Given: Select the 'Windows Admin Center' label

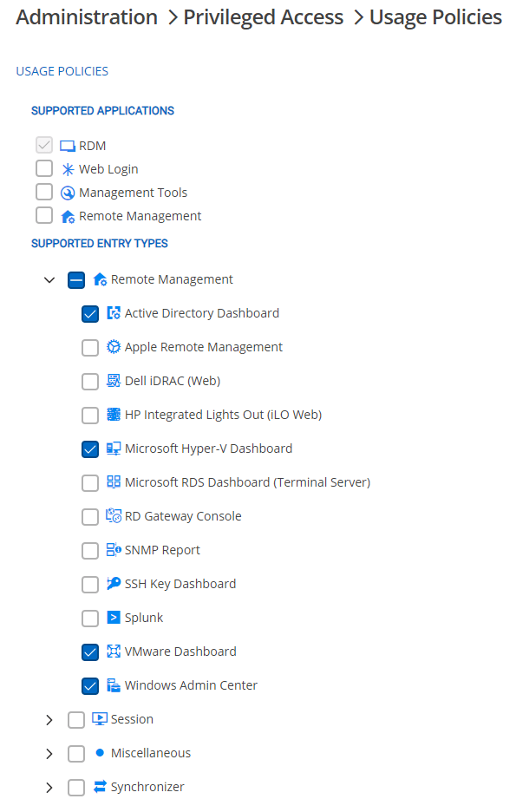Looking at the screenshot, I should point(191,685).
